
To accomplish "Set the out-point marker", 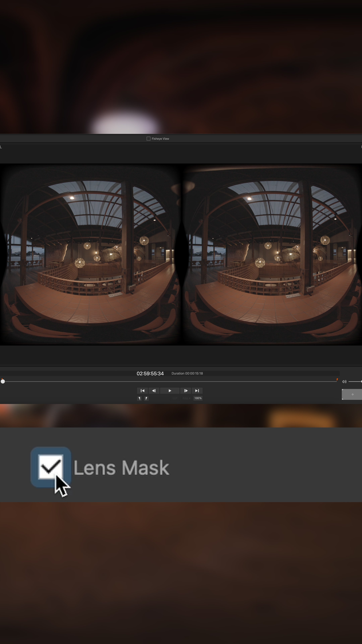I will click(x=146, y=398).
